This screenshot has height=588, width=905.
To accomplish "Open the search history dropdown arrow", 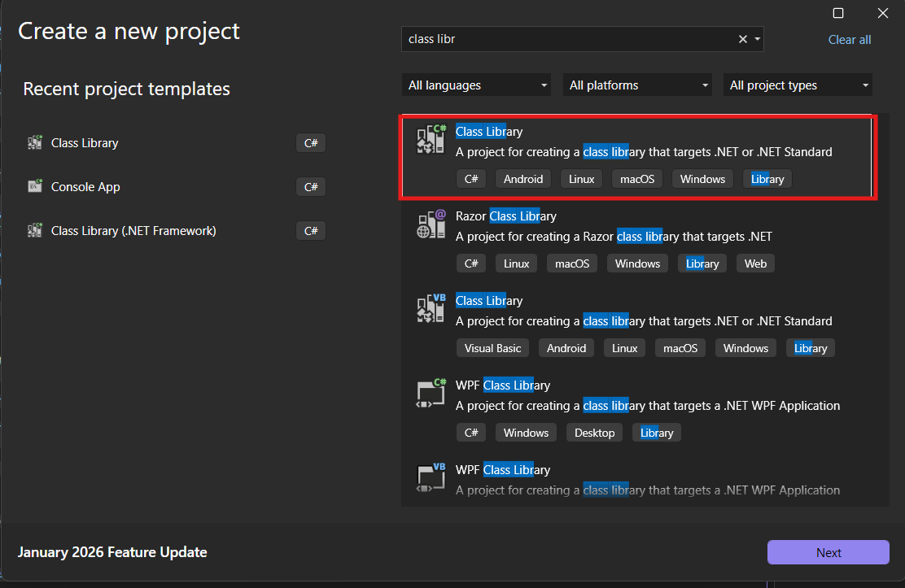I will click(757, 39).
